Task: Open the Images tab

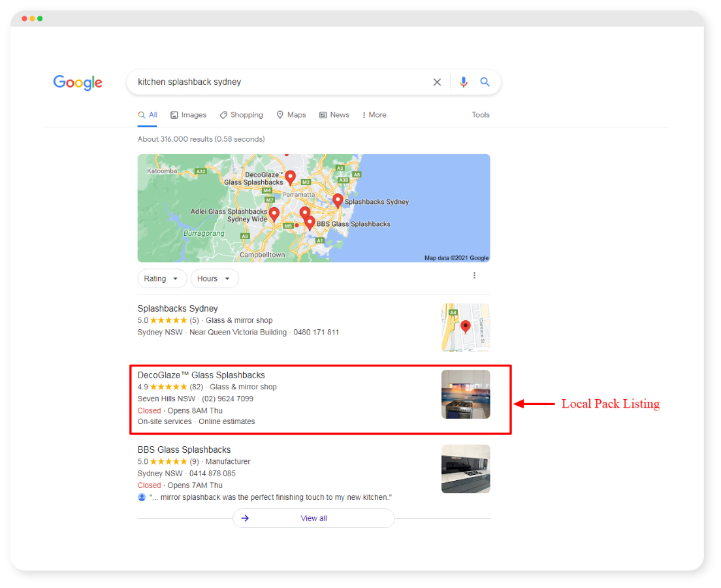Action: tap(189, 115)
